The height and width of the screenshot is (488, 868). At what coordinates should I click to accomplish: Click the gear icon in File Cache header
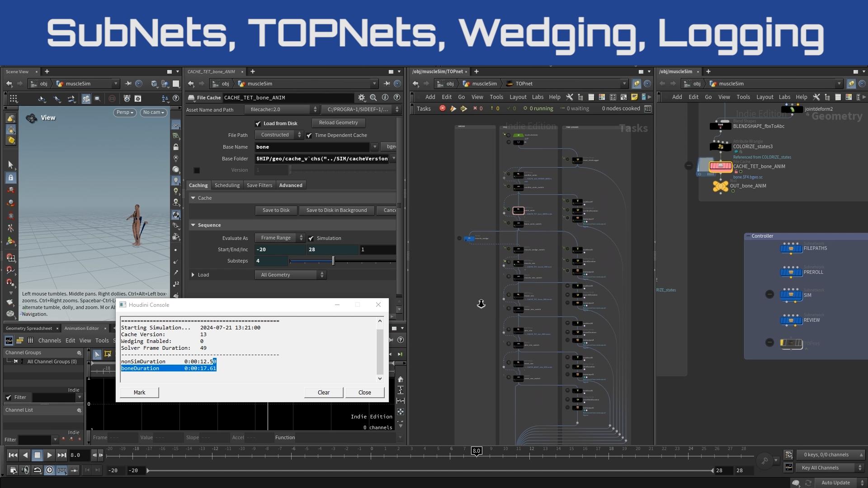click(361, 98)
